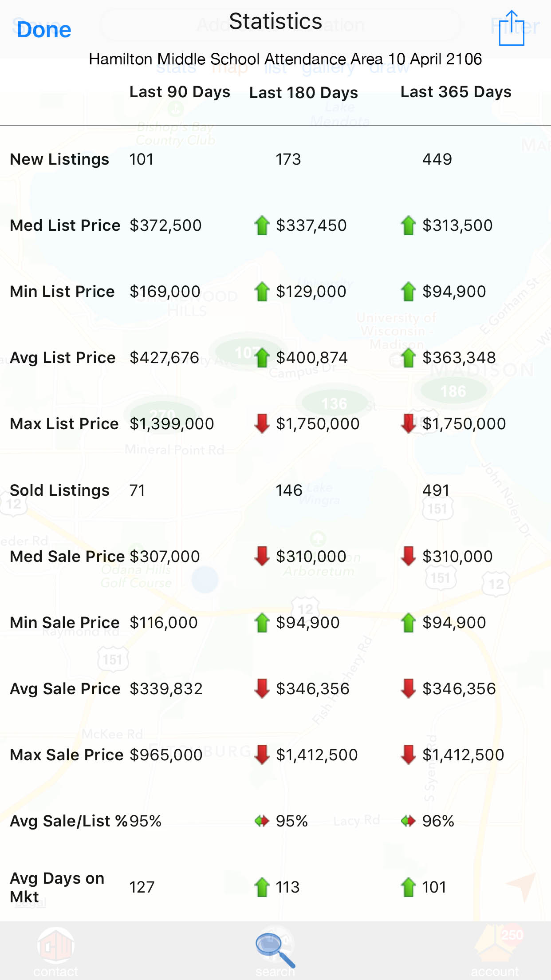Image resolution: width=551 pixels, height=980 pixels.
Task: Tap the share icon at top right
Action: tap(512, 28)
